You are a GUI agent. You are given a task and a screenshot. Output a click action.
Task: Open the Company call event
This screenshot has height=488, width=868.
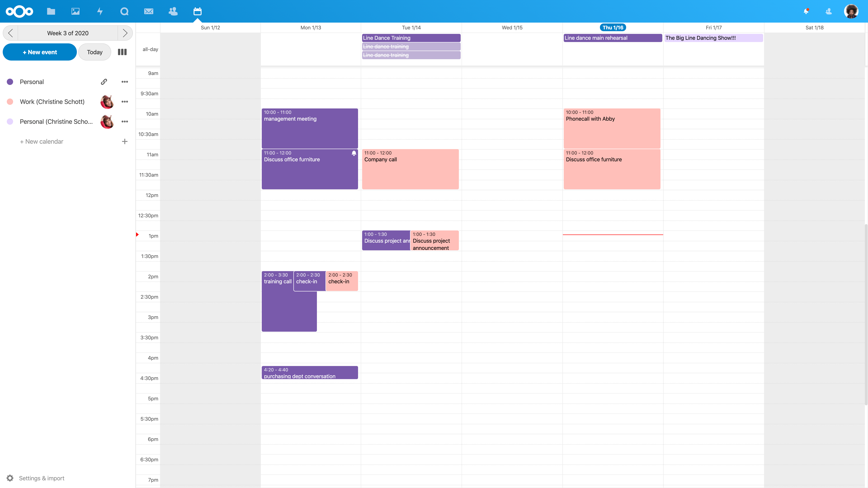pos(410,169)
